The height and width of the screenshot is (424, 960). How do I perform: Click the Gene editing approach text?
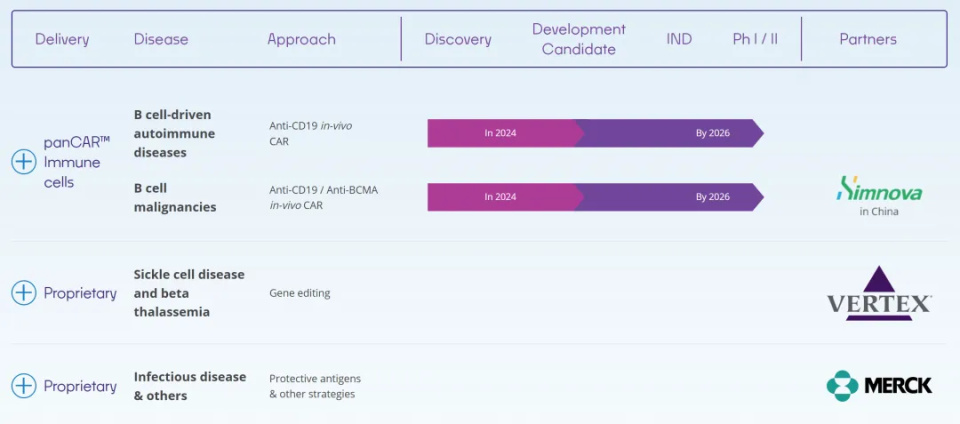coord(300,293)
